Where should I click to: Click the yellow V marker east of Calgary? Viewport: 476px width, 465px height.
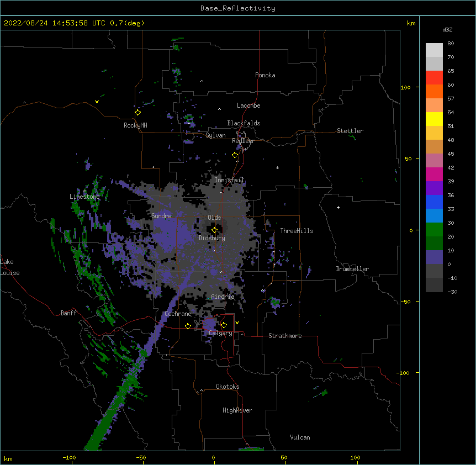coord(237,323)
